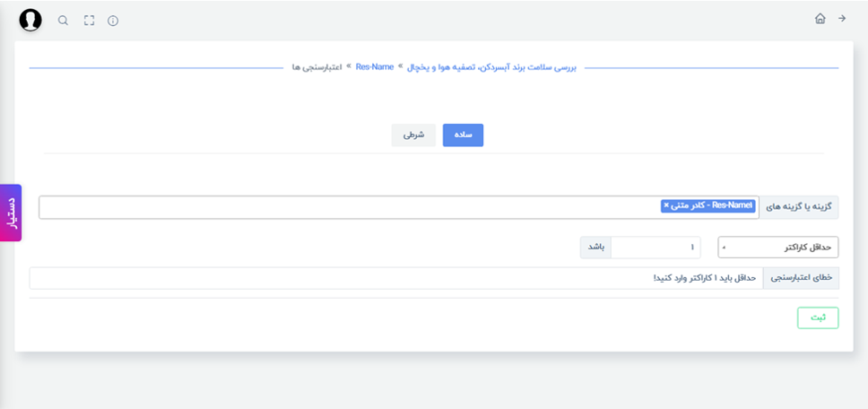This screenshot has width=868, height=409.
Task: Focus the minimum character number field
Action: pos(655,248)
